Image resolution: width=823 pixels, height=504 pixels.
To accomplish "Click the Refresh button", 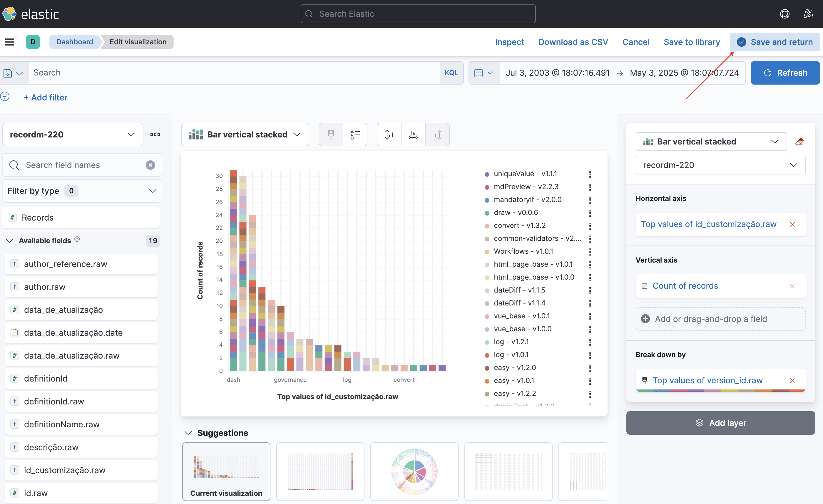I will point(785,73).
